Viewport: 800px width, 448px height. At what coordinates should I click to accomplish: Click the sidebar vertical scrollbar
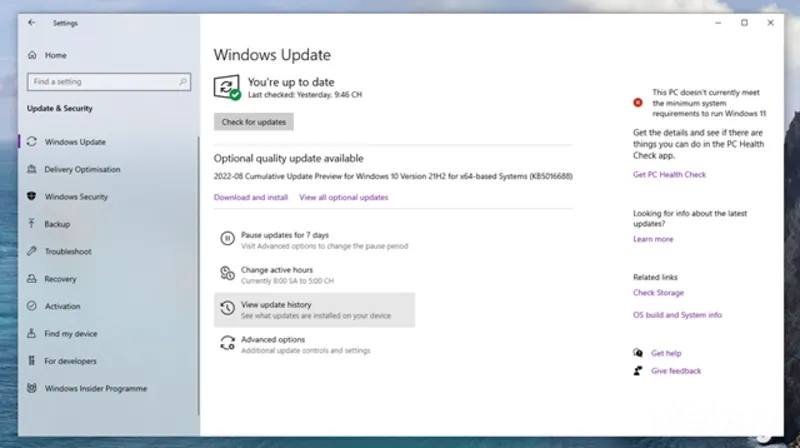198,276
